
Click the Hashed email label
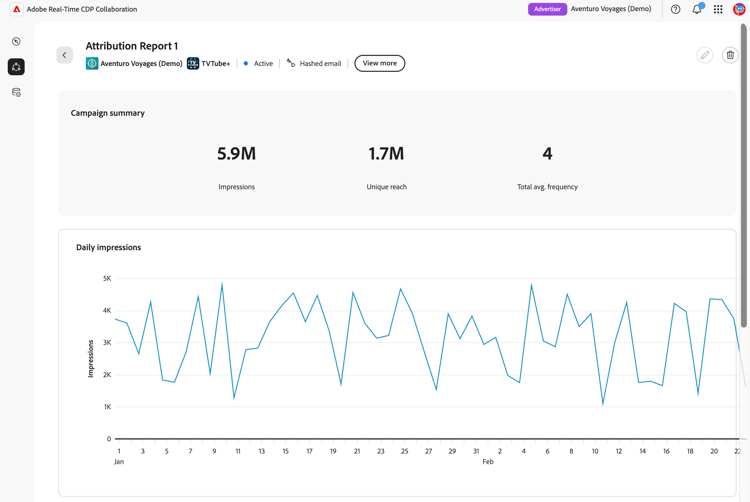320,64
